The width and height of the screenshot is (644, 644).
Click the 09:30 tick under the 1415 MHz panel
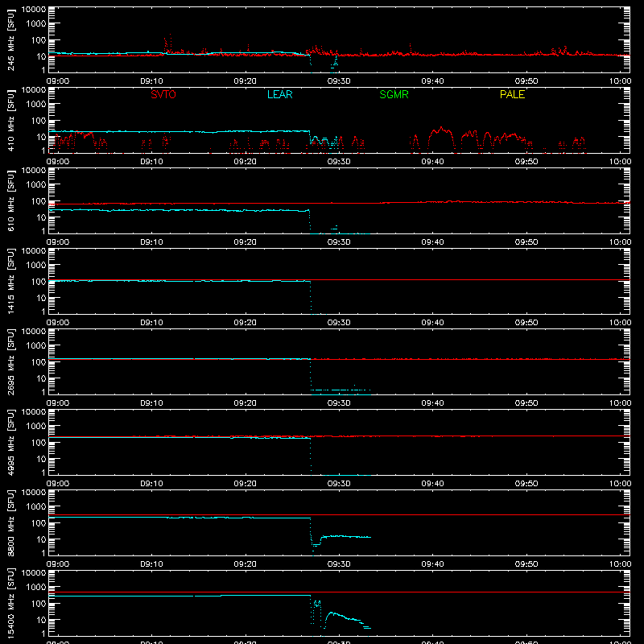339,323
